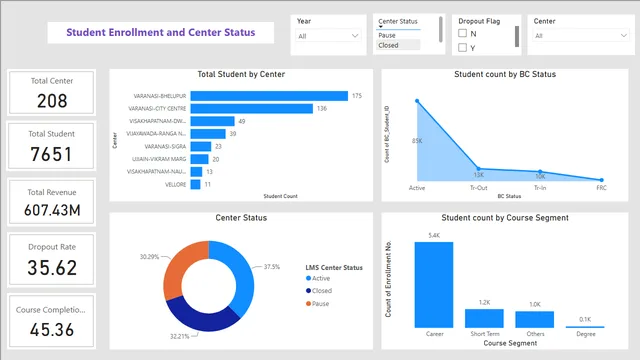Click the 37.5% donut label
Screen dimensions: 640x360
[272, 267]
